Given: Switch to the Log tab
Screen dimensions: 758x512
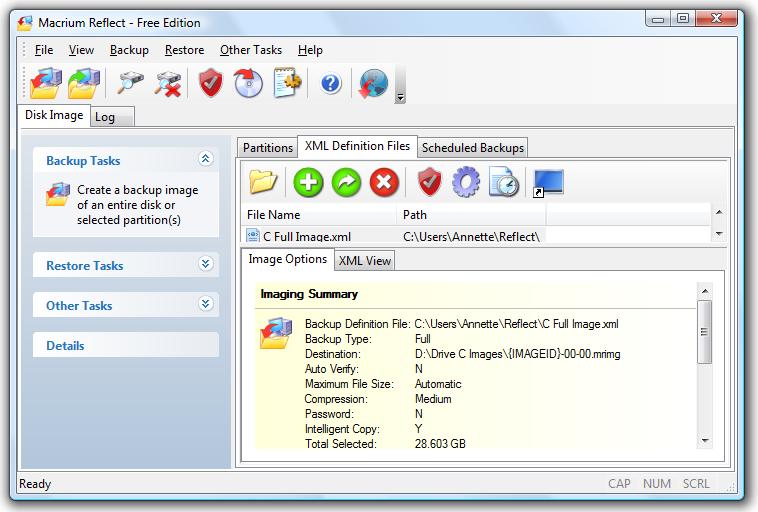Looking at the screenshot, I should pos(113,117).
